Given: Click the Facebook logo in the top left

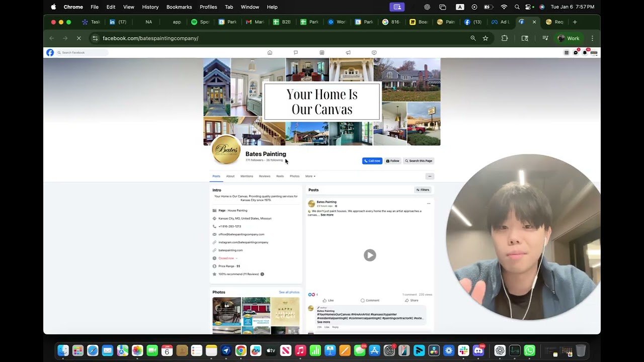Looking at the screenshot, I should [x=50, y=52].
